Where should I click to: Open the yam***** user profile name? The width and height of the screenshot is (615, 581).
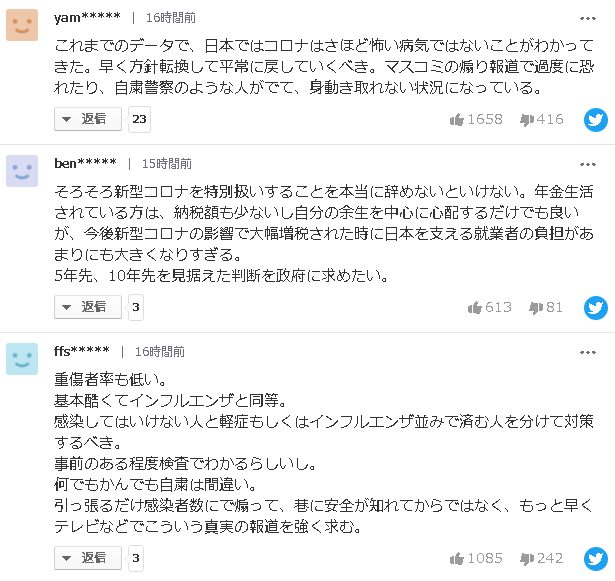point(87,19)
